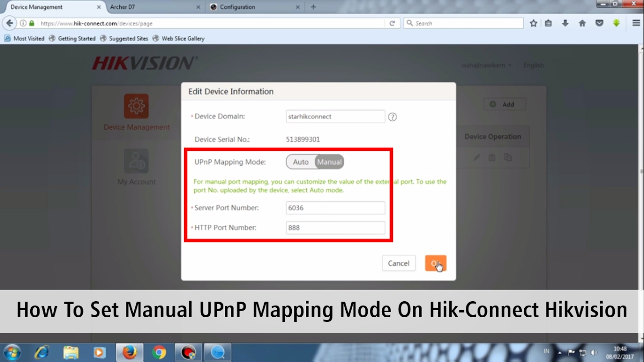
Task: Click the Pocket icon in toolbar
Action: click(599, 23)
